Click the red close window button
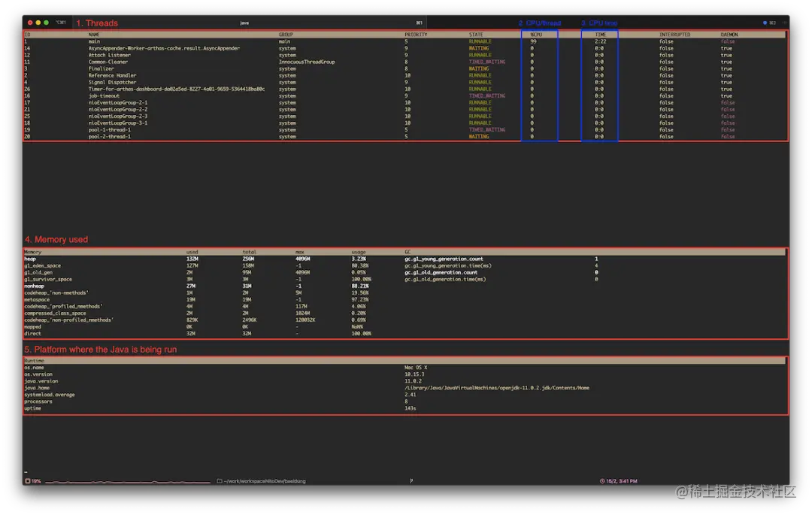The width and height of the screenshot is (812, 515). point(30,23)
